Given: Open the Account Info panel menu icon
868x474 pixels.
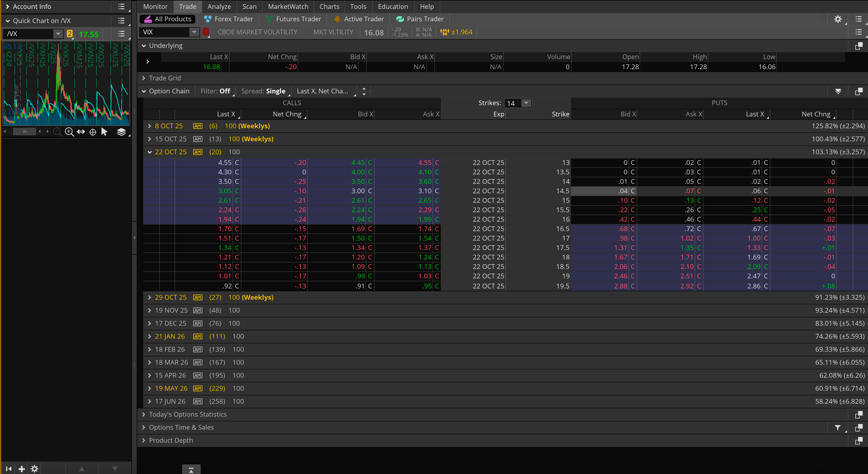Looking at the screenshot, I should tap(121, 7).
